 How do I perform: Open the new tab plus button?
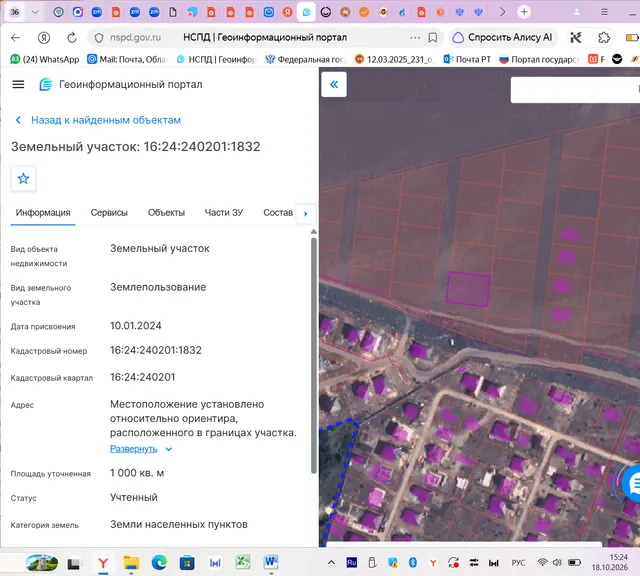click(x=524, y=12)
